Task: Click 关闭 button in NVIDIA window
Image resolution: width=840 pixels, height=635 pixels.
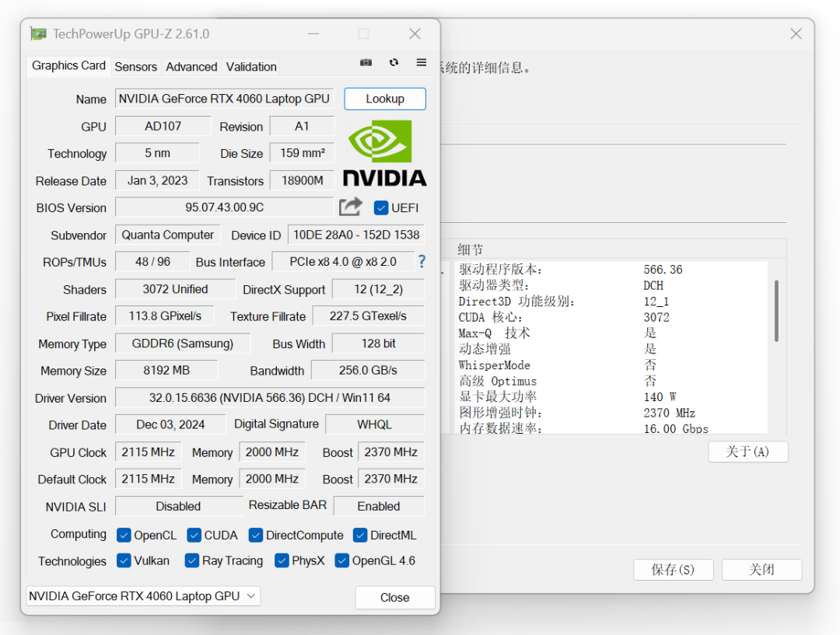Action: point(761,569)
